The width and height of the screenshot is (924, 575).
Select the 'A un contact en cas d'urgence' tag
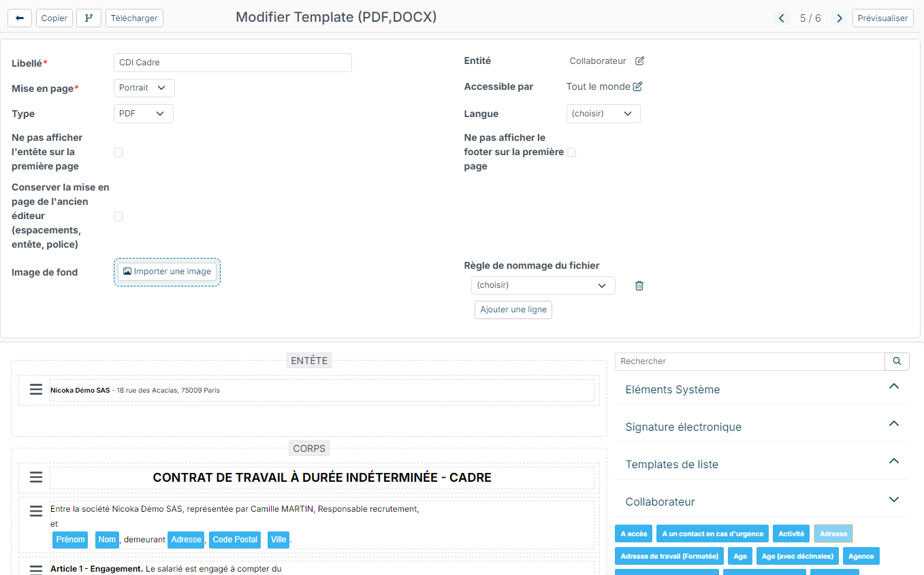tap(713, 534)
